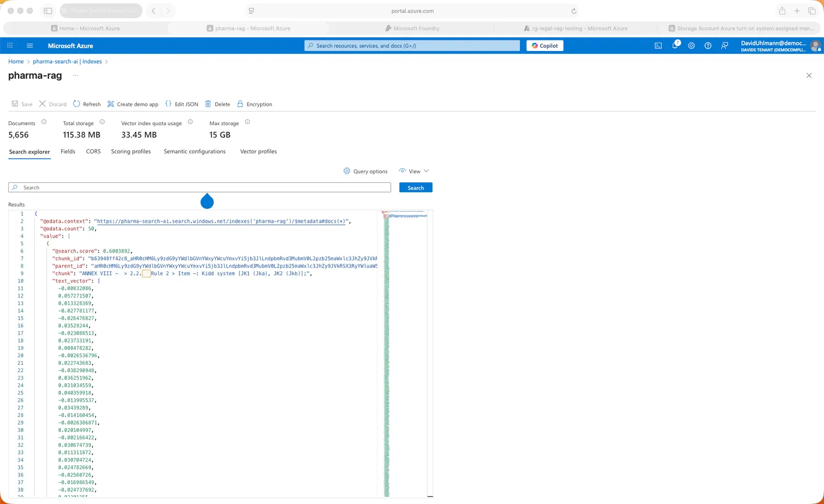
Task: Switch to rg-legal-rag-testing browser tab
Action: (x=576, y=28)
